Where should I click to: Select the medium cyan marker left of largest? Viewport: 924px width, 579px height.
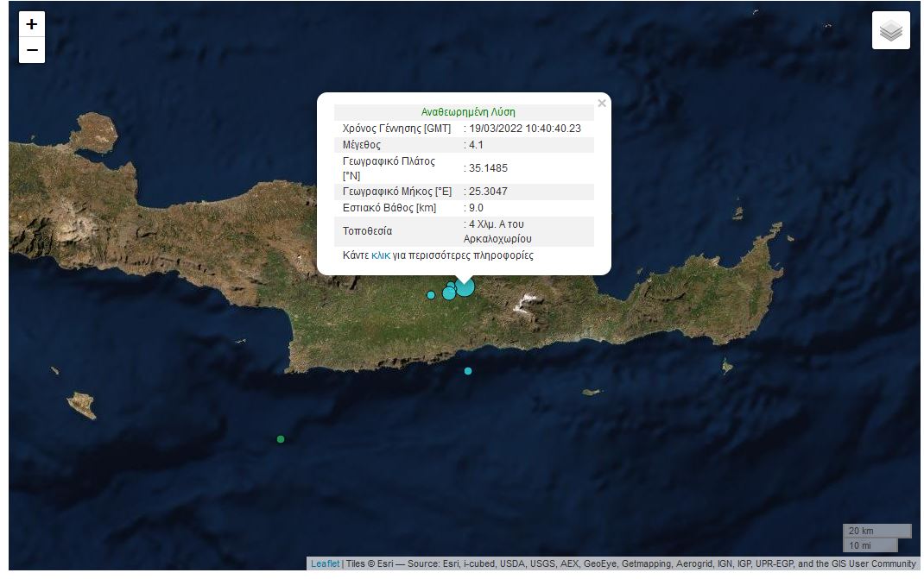(449, 293)
